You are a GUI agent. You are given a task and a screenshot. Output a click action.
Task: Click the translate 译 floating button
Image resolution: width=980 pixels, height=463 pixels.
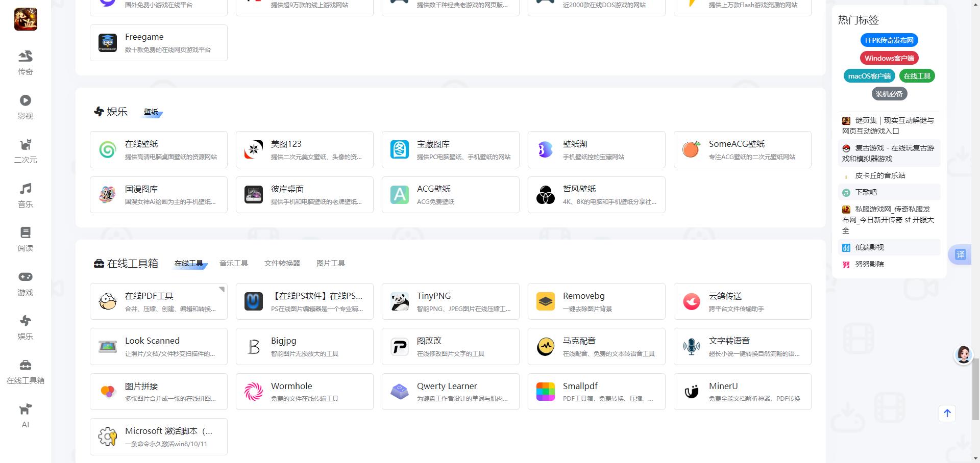point(961,254)
